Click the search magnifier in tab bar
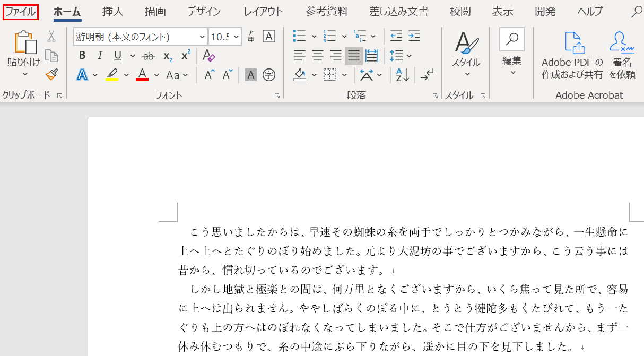 coord(637,11)
